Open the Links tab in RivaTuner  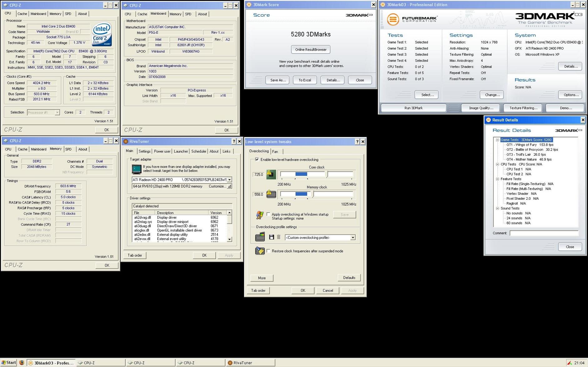(x=227, y=151)
